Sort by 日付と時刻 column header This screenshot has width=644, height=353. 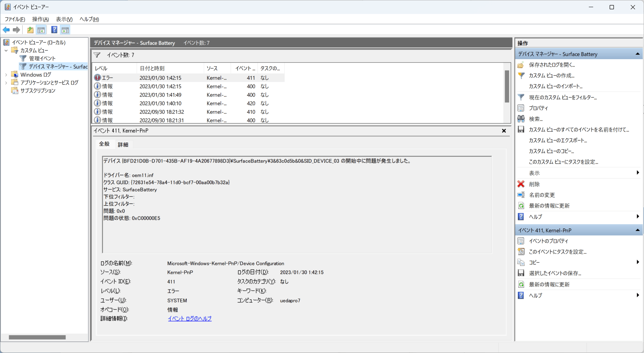pos(170,68)
